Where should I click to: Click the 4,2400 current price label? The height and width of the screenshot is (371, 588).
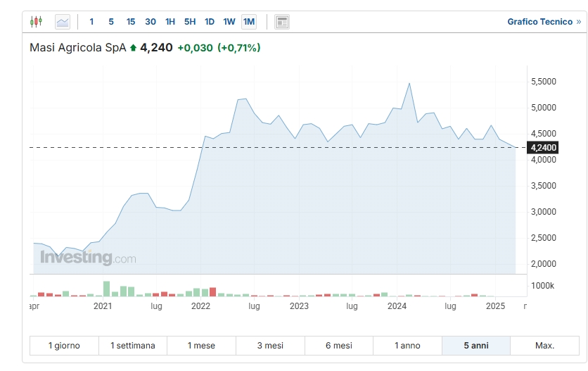point(543,148)
